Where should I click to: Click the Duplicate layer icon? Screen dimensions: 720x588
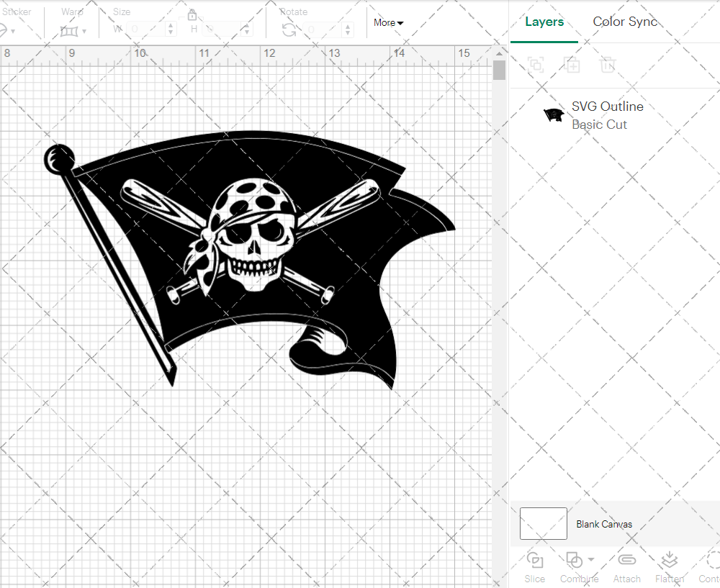[572, 65]
